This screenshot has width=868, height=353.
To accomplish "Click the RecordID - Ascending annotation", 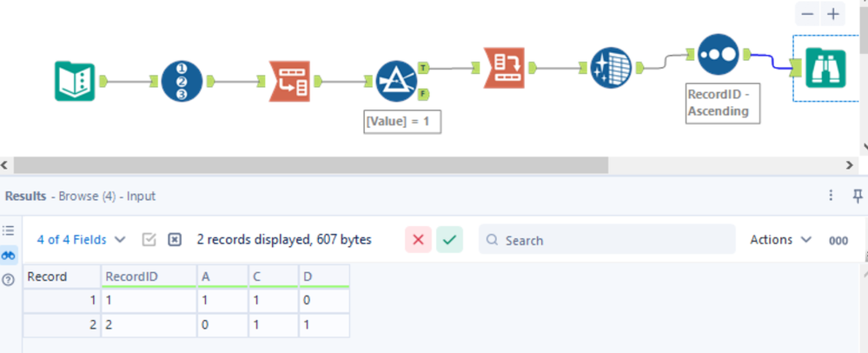I will [723, 103].
